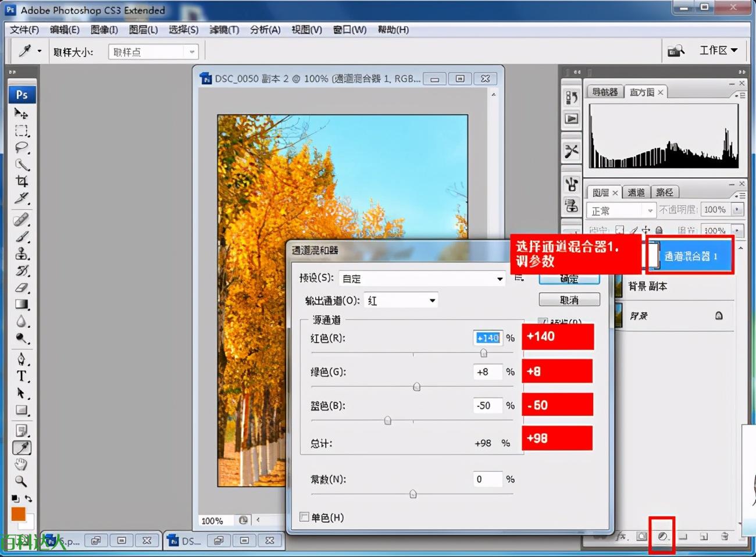
Task: Toggle the 预览(P) preview checkbox
Action: [543, 322]
